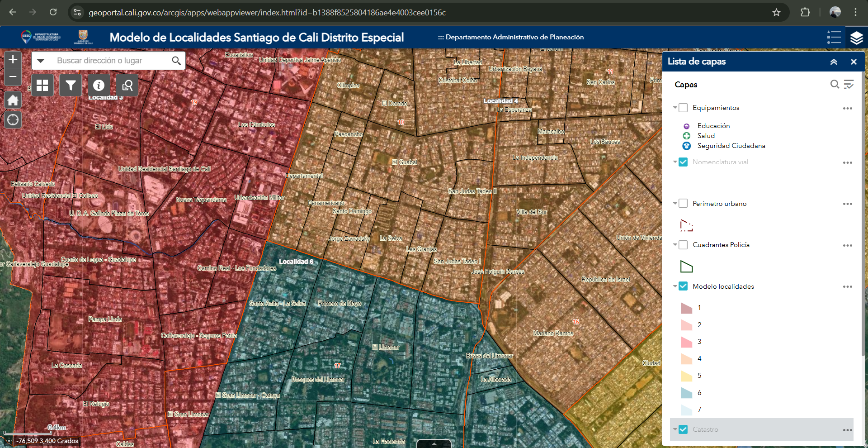This screenshot has height=448, width=868.
Task: Open the filter widget
Action: click(x=71, y=85)
